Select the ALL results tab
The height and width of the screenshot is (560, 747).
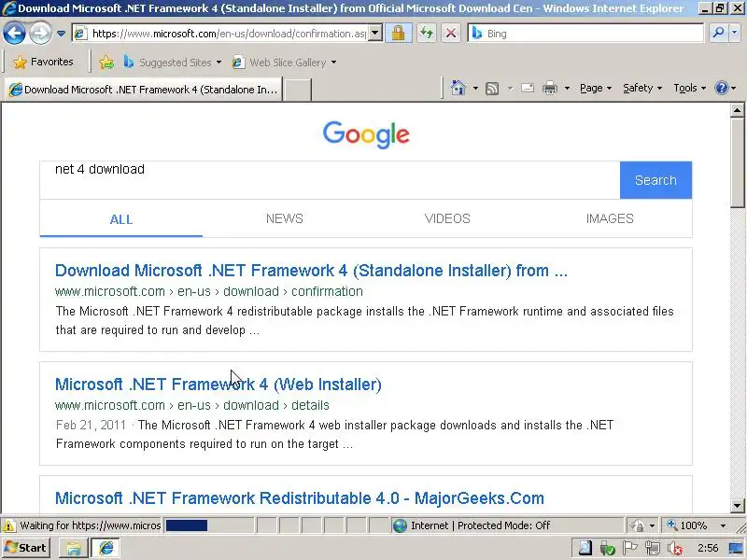coord(121,219)
